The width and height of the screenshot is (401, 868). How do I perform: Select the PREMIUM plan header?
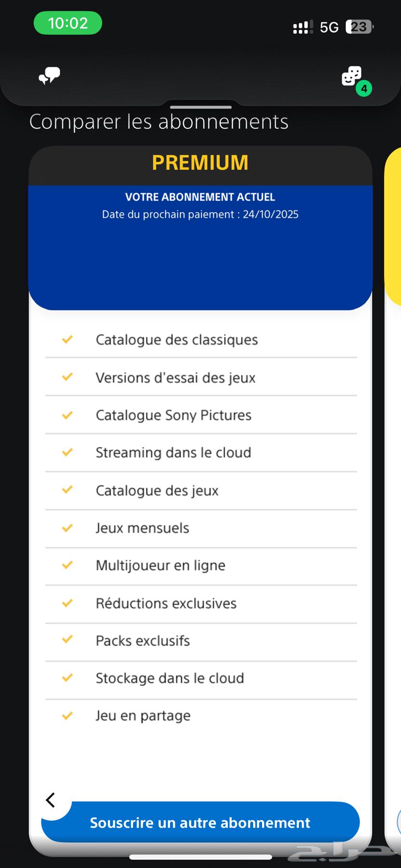(200, 163)
